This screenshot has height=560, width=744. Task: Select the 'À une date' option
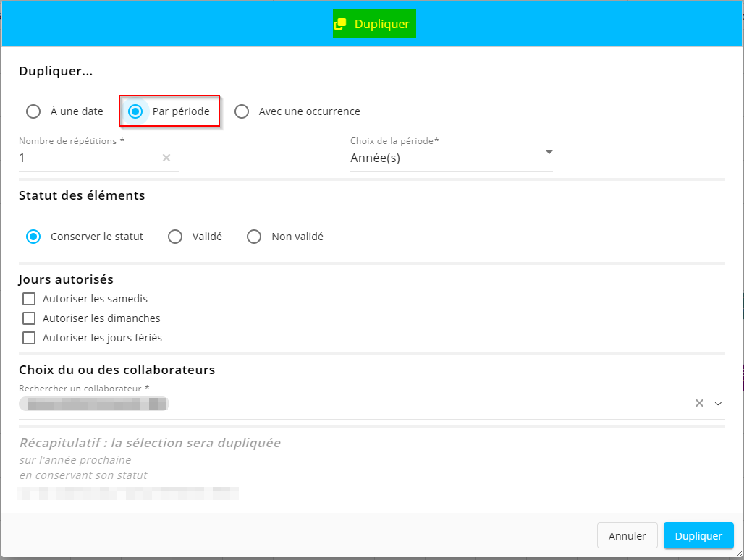click(33, 111)
